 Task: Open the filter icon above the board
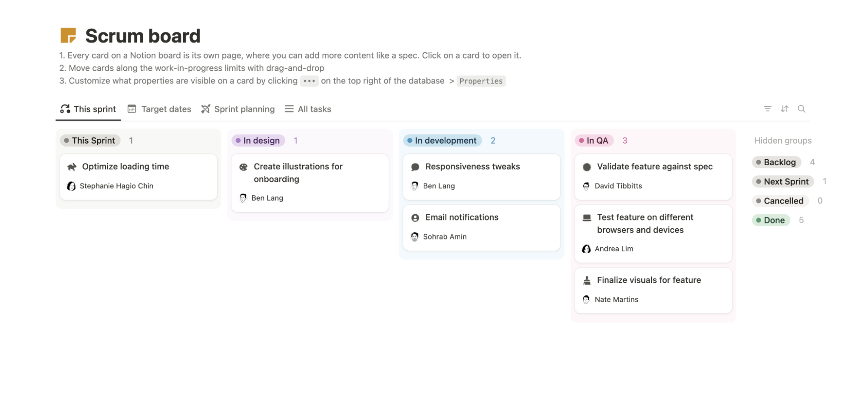pos(768,109)
